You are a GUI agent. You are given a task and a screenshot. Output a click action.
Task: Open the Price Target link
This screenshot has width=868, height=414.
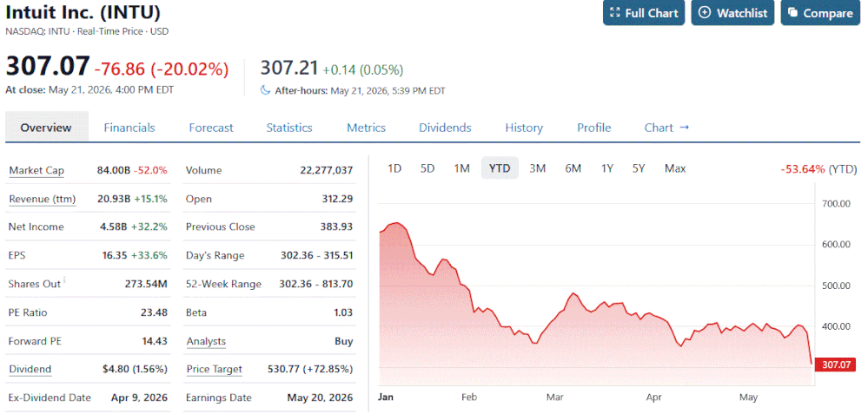[214, 369]
